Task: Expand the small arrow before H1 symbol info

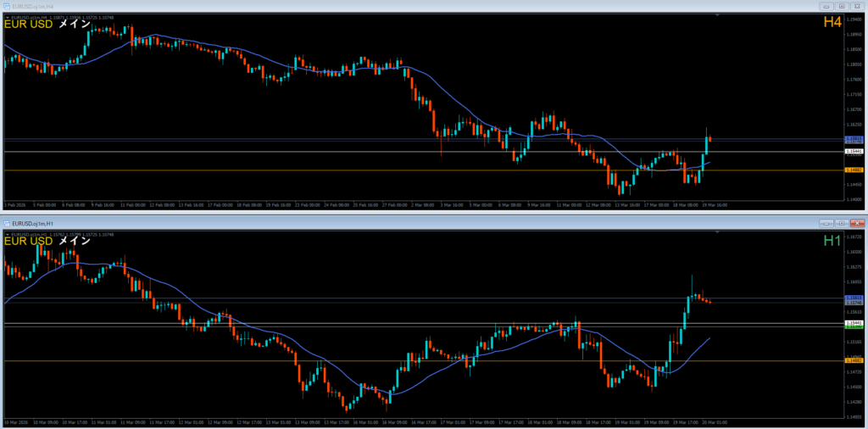Action: click(x=8, y=233)
